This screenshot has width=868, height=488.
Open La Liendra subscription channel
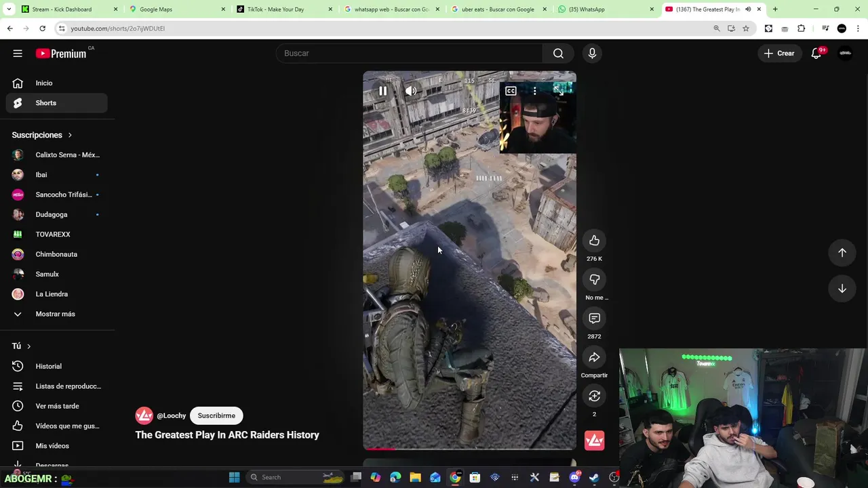57,294
